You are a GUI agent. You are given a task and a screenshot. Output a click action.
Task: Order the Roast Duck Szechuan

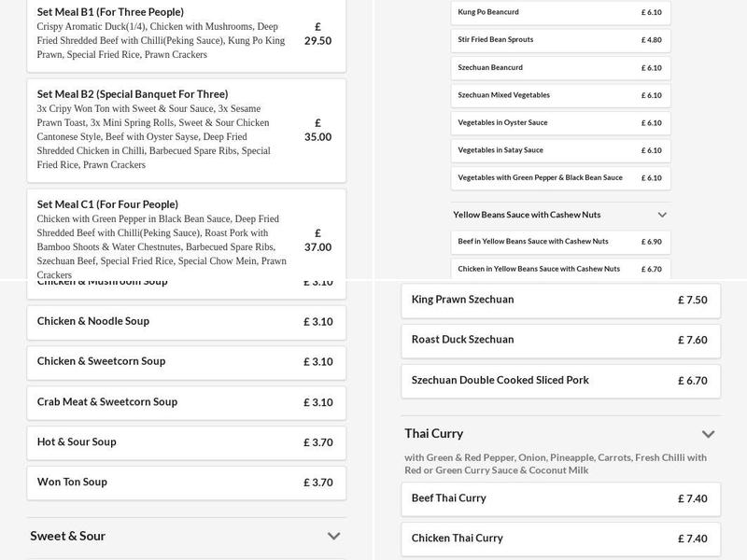tap(560, 340)
